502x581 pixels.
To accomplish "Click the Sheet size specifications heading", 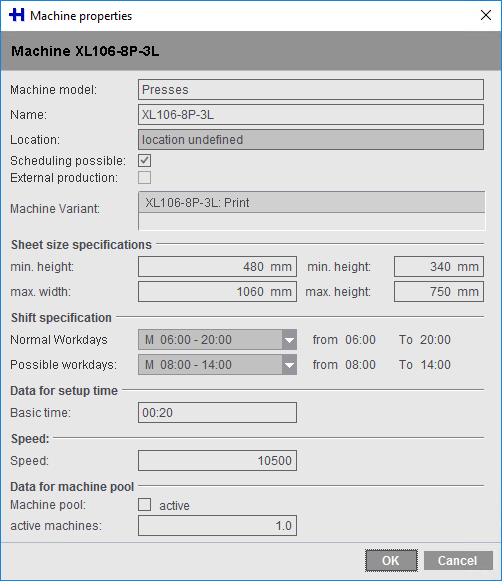I will point(81,245).
